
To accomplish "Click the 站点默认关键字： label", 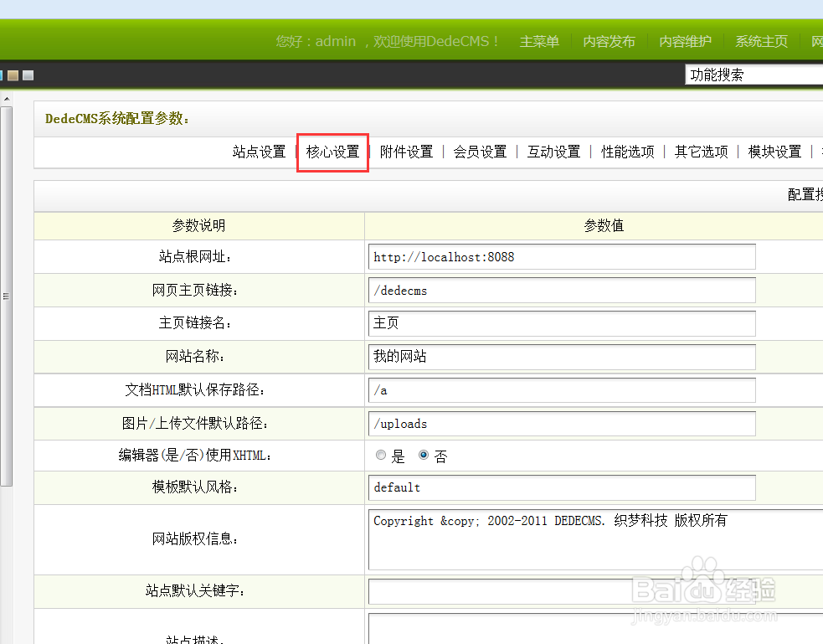I will click(x=195, y=591).
